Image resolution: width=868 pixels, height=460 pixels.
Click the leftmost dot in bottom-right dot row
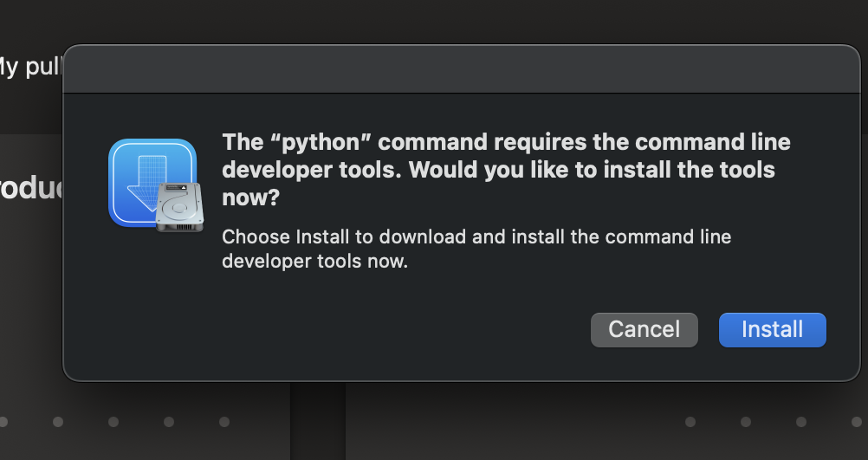tap(690, 422)
